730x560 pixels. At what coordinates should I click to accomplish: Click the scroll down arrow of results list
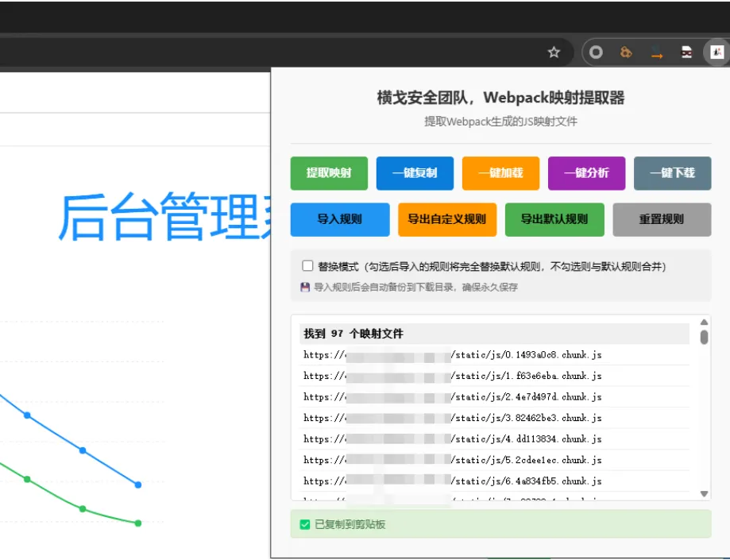pyautogui.click(x=704, y=493)
